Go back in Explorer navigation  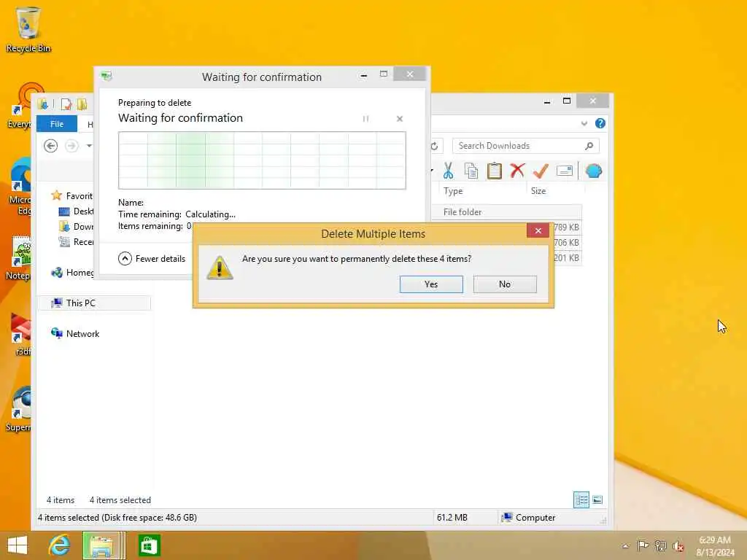click(x=50, y=146)
